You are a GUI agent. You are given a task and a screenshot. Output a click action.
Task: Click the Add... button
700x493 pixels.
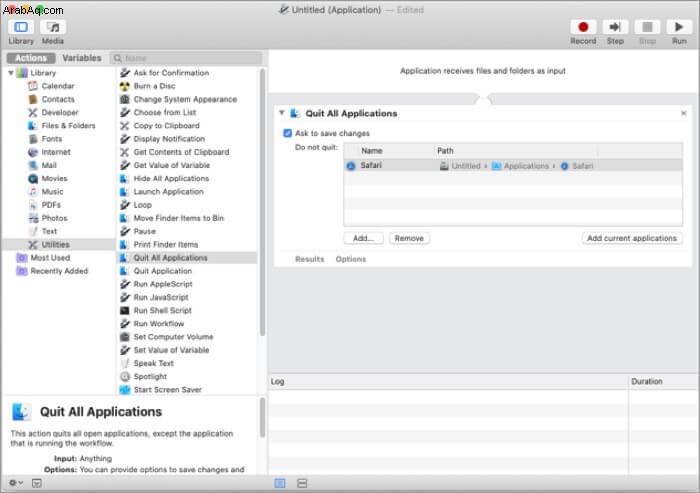(363, 238)
